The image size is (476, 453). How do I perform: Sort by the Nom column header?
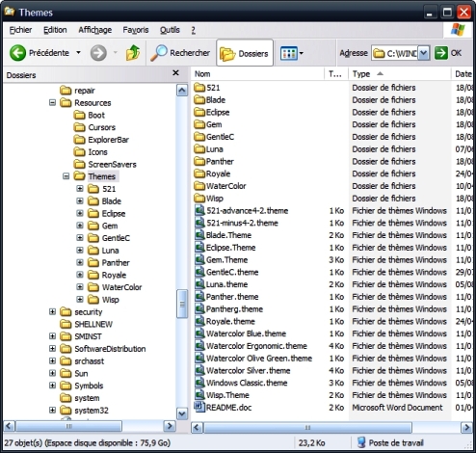(258, 74)
